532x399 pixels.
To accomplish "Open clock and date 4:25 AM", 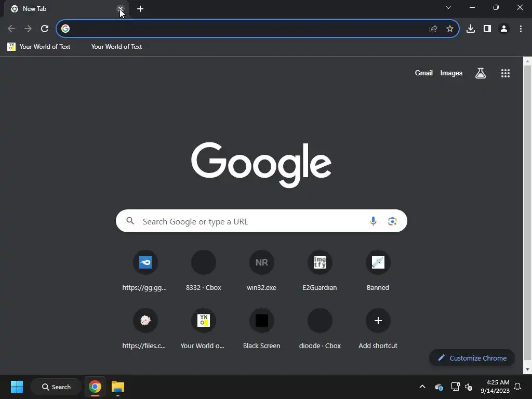I will coord(495,387).
